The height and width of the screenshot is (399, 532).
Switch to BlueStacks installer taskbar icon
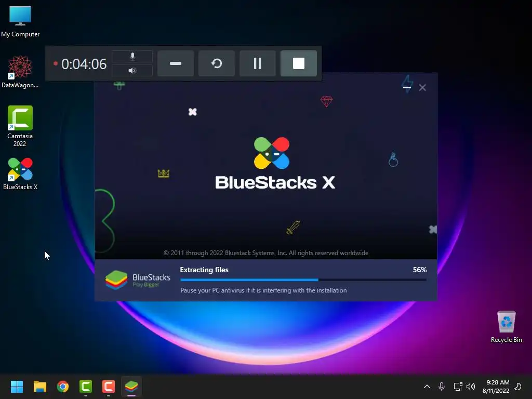coord(131,387)
